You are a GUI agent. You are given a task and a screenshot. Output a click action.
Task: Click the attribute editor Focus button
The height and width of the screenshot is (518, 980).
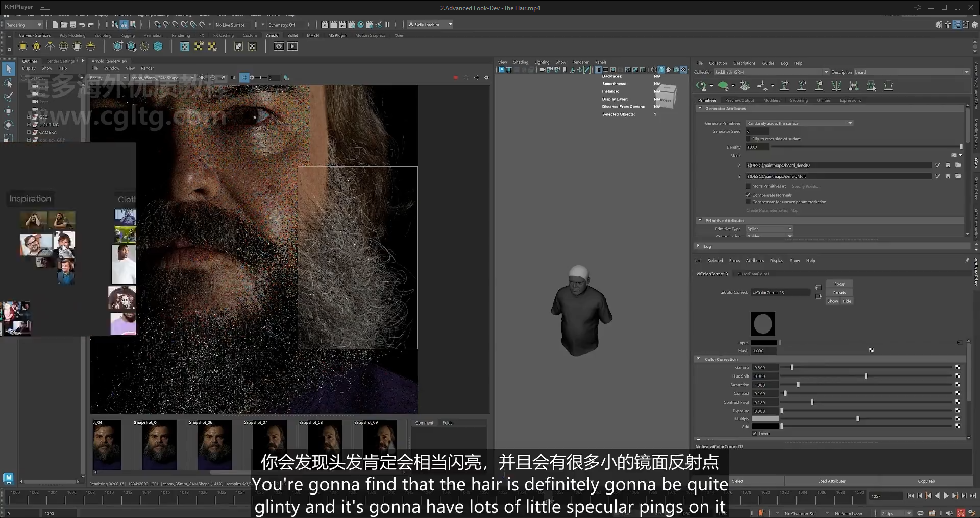tap(839, 284)
